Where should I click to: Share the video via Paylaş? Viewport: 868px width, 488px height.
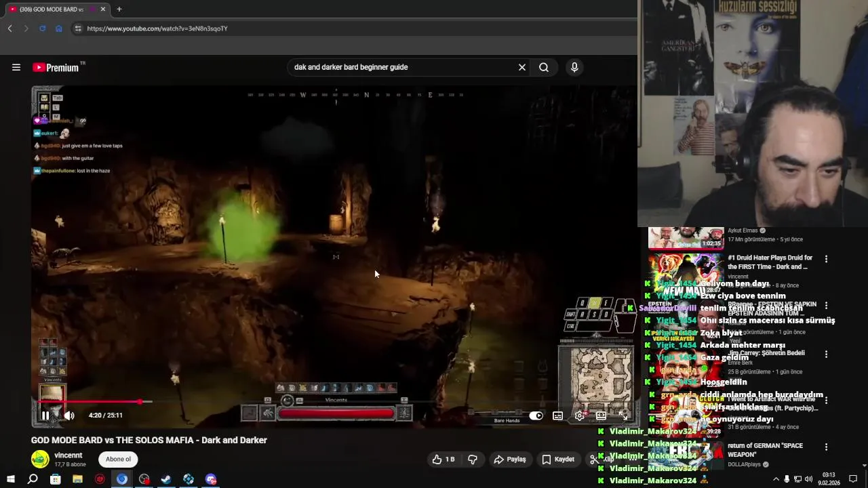(x=510, y=460)
